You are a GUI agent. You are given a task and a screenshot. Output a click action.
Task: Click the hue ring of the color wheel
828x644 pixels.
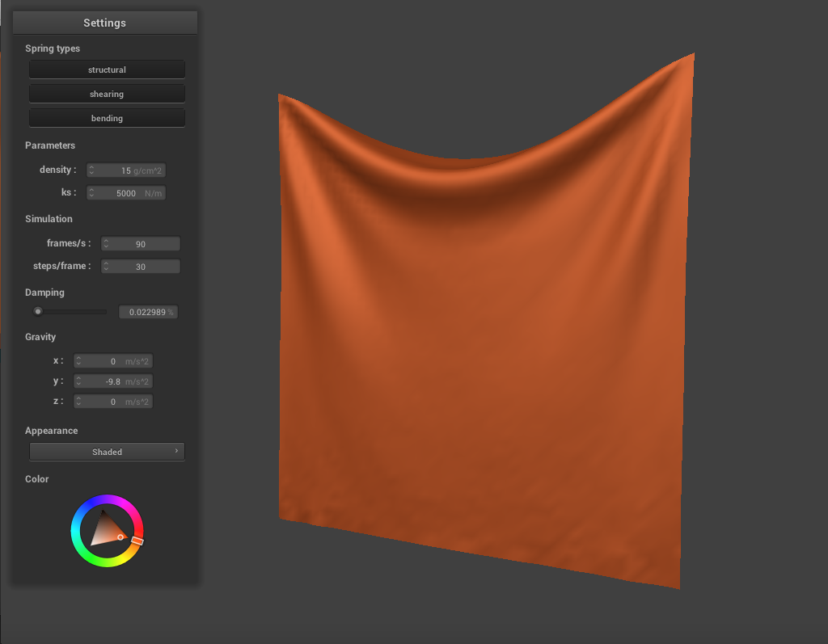pyautogui.click(x=108, y=500)
